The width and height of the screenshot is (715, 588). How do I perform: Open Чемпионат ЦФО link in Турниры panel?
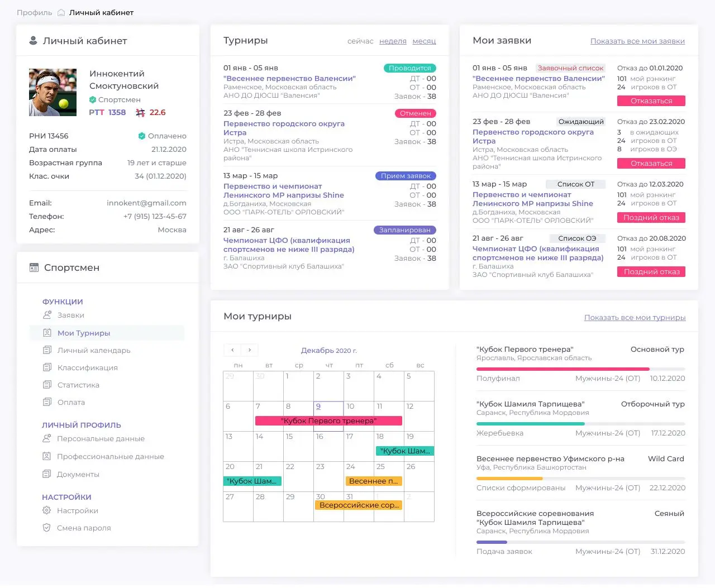[289, 245]
